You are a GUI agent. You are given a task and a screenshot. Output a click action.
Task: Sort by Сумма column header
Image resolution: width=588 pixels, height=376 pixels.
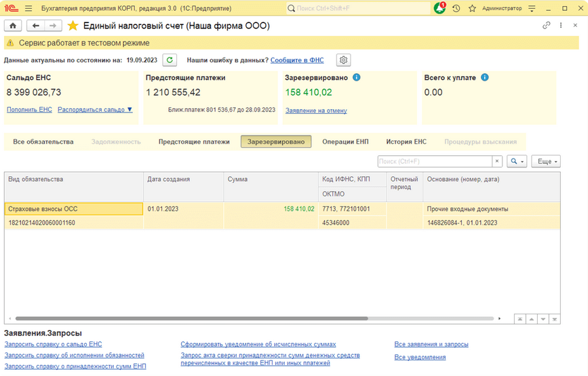coord(271,186)
